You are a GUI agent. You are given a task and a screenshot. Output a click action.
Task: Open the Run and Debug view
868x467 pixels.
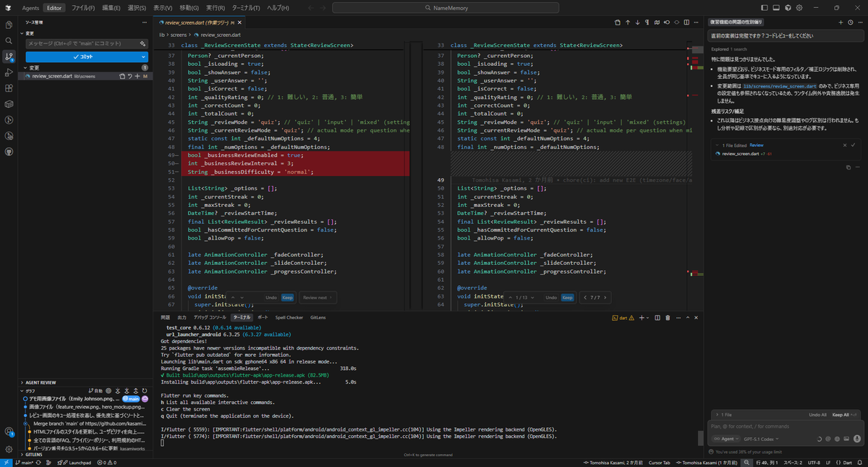tap(9, 72)
